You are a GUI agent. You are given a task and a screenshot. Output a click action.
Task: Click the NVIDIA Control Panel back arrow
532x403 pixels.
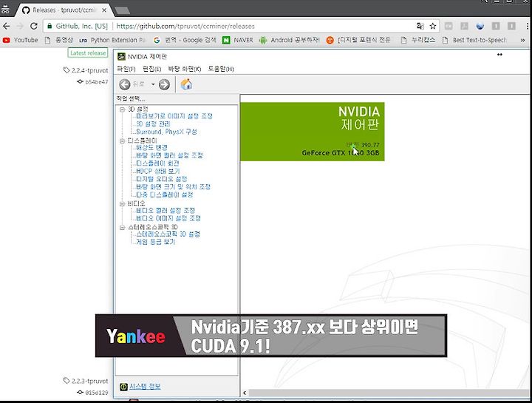tap(125, 84)
